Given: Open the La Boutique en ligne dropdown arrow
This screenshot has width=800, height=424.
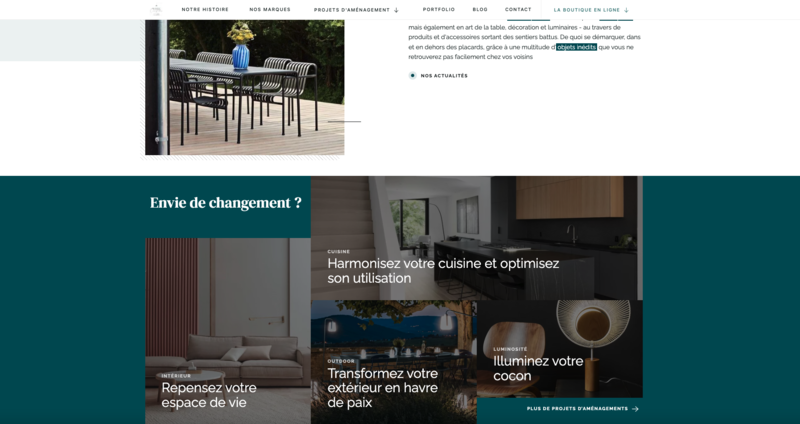Looking at the screenshot, I should (627, 10).
